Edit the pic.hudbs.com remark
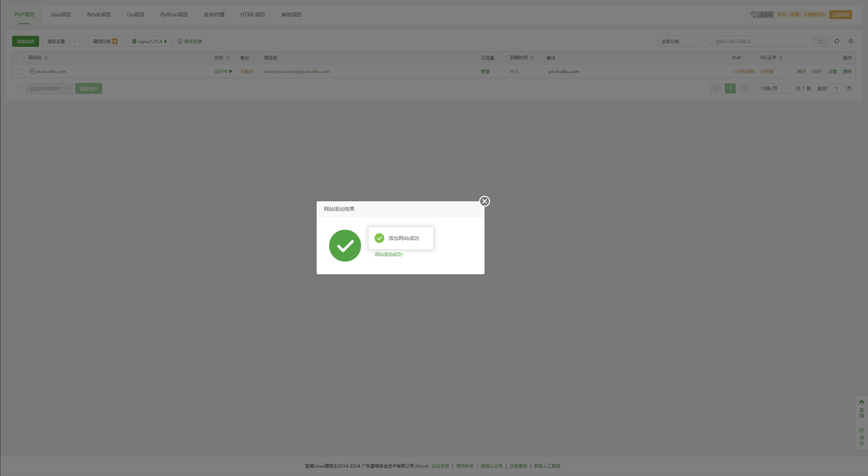The height and width of the screenshot is (476, 868). coord(564,71)
